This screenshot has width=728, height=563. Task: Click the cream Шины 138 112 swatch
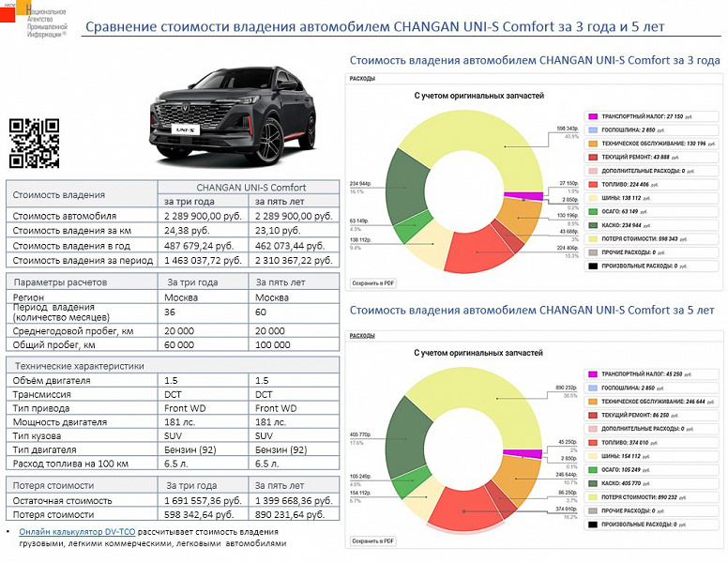pos(593,198)
